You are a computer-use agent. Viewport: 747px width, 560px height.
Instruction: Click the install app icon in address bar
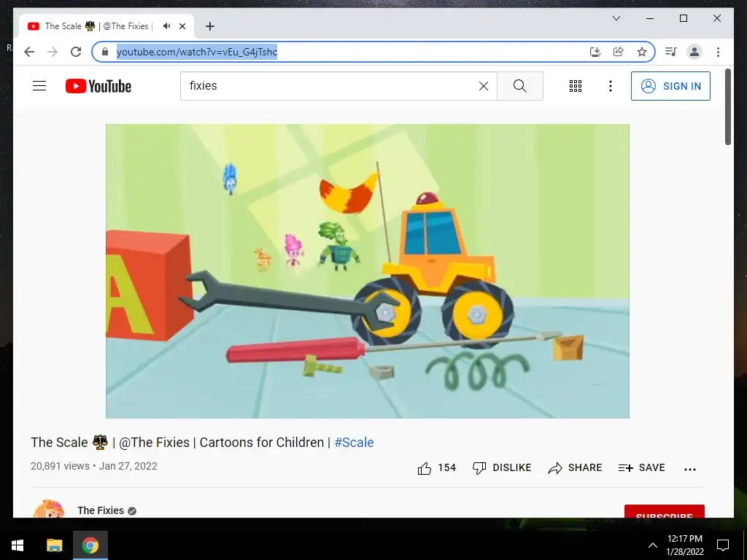595,52
